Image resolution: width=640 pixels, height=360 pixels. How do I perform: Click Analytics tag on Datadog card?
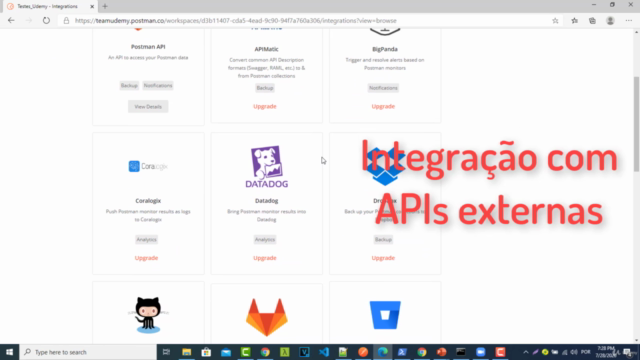[264, 240]
